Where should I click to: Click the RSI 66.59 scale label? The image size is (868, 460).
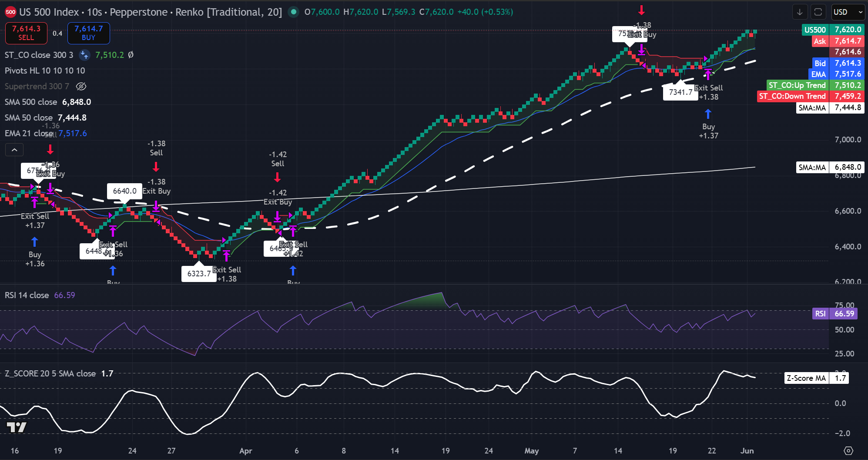tap(834, 313)
